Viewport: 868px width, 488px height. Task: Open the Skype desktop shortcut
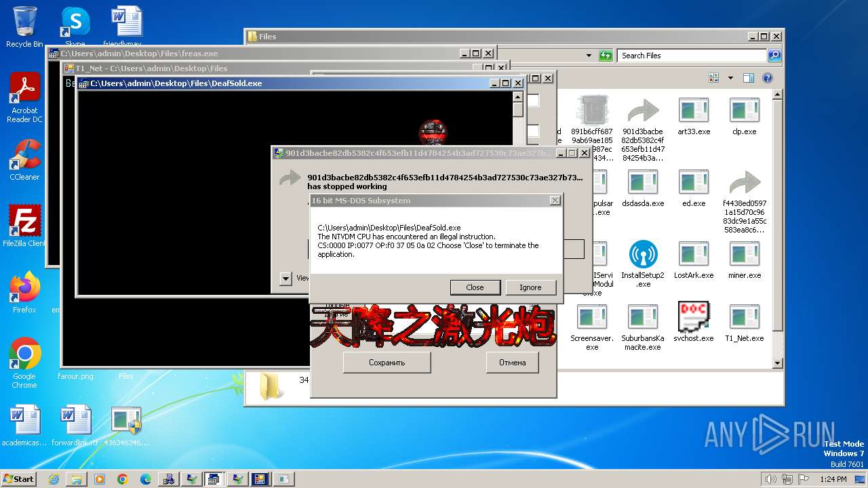click(x=75, y=26)
